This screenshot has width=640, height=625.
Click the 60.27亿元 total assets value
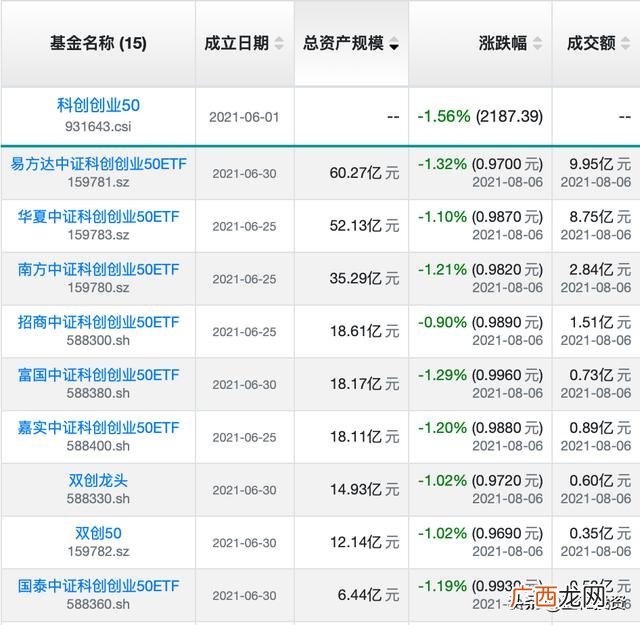(x=364, y=173)
